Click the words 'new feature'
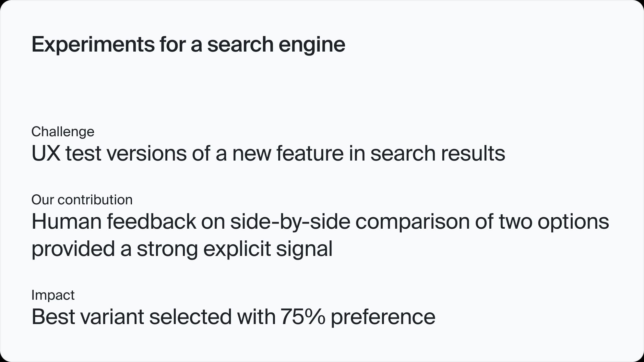This screenshot has height=362, width=644. point(288,153)
